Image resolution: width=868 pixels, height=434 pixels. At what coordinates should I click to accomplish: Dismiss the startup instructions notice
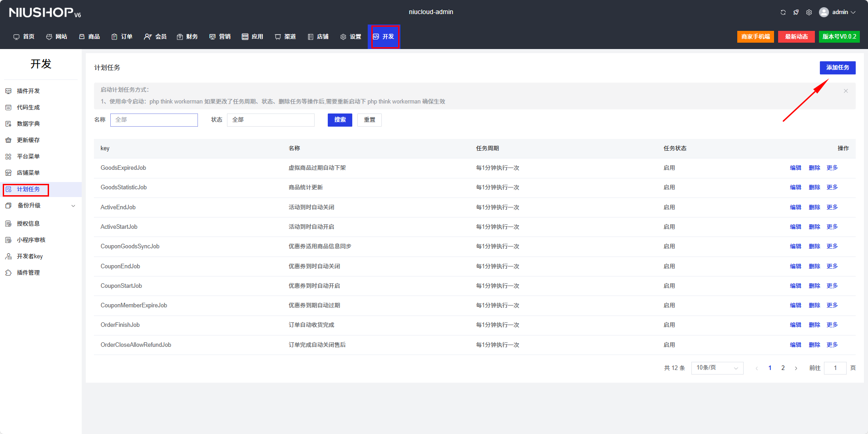point(846,91)
